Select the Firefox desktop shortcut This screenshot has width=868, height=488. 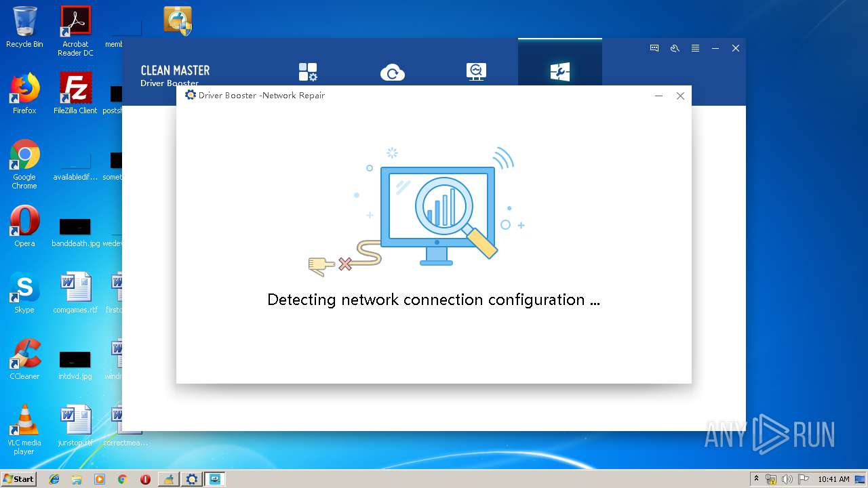pyautogui.click(x=24, y=94)
